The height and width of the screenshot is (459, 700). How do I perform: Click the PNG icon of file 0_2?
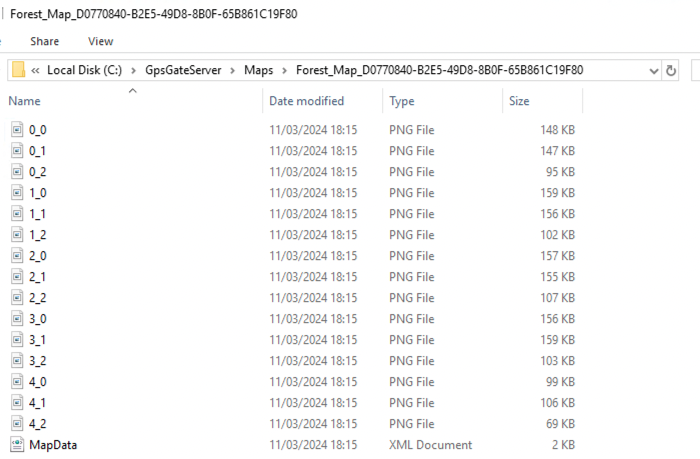[17, 172]
